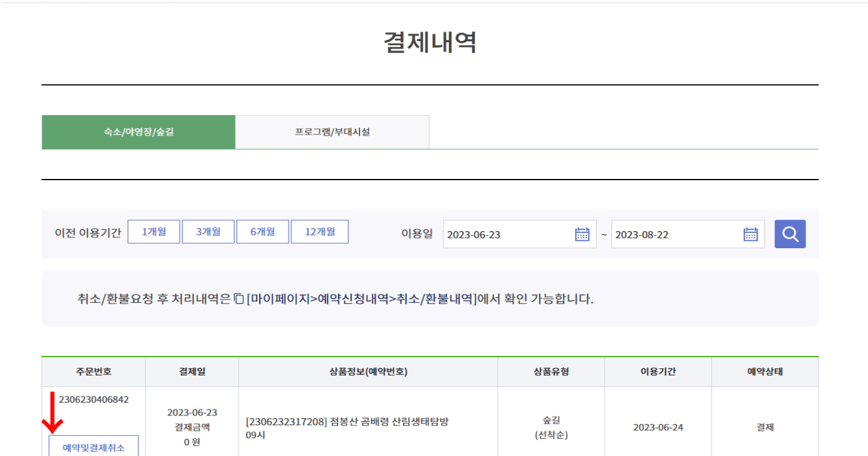Select the 3개월 period filter
Viewport: 868px width, 456px height.
(x=208, y=231)
